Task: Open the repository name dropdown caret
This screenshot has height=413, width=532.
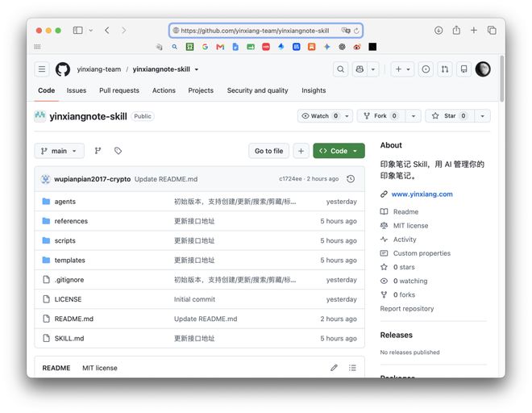Action: click(197, 69)
